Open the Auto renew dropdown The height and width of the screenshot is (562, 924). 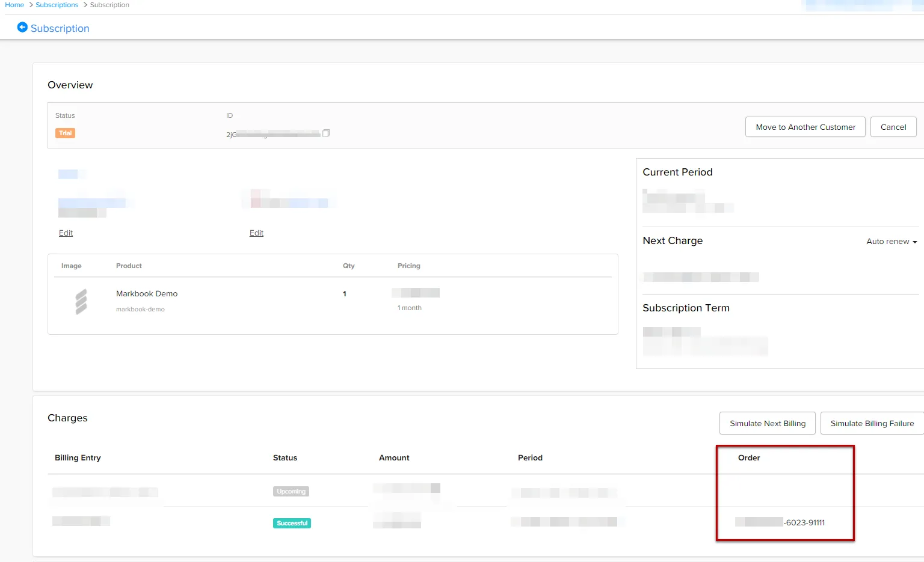click(x=892, y=242)
